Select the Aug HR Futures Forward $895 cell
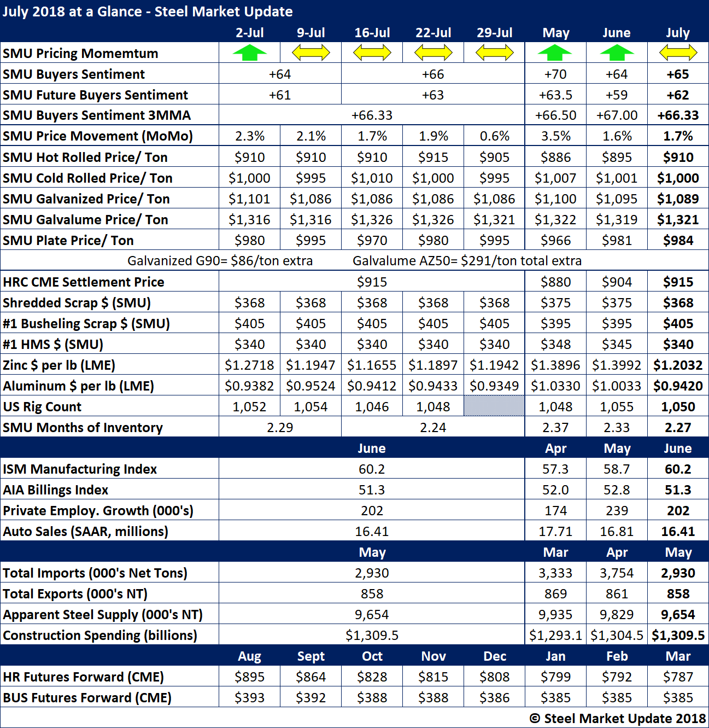This screenshot has height=728, width=709. 249,677
